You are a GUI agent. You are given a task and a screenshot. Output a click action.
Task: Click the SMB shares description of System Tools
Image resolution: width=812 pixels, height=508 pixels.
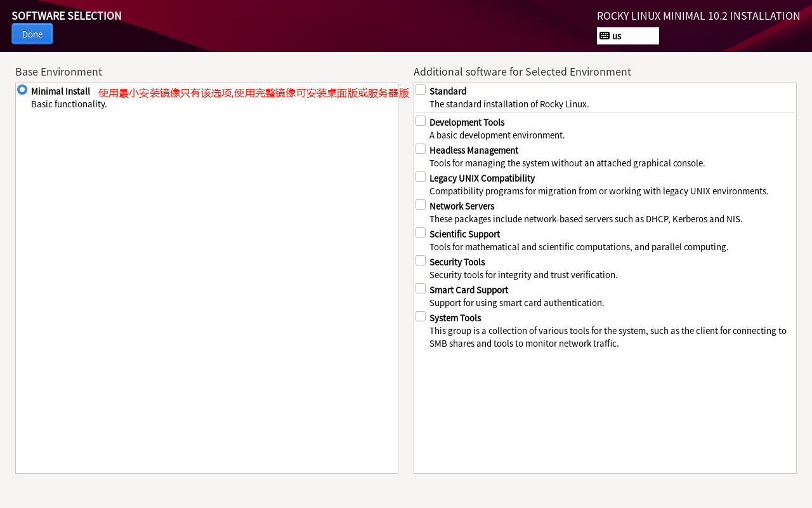pos(608,337)
